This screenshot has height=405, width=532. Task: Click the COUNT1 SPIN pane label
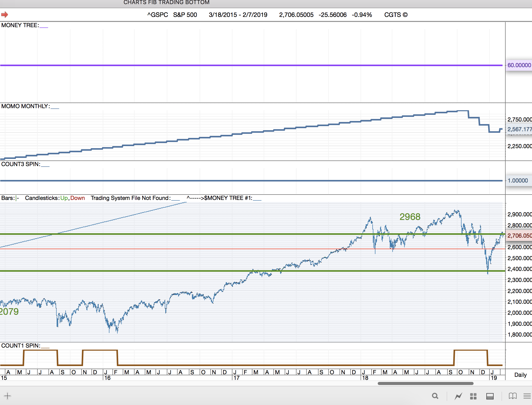click(x=21, y=346)
